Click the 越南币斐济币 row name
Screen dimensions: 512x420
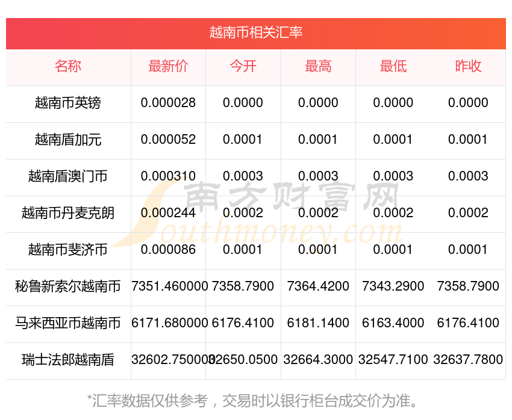pos(68,250)
